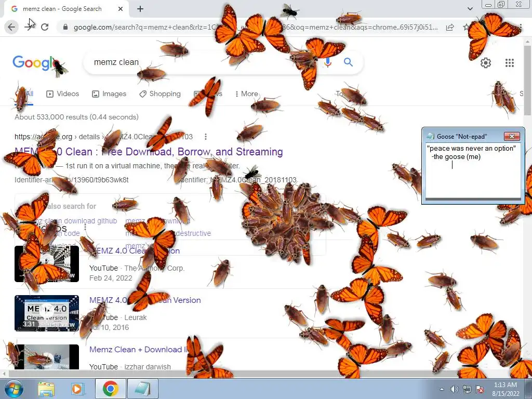532x399 pixels.
Task: Switch to Shopping results tab
Action: (x=160, y=94)
